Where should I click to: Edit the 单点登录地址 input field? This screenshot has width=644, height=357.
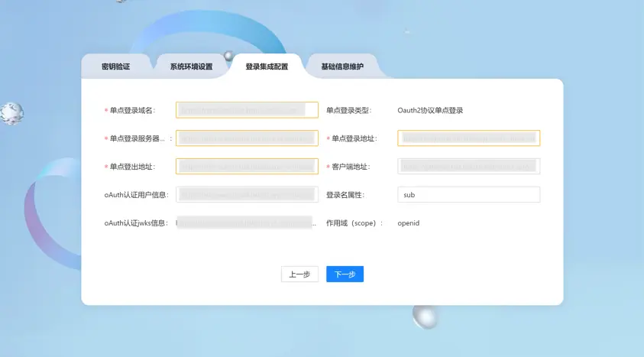tap(468, 138)
